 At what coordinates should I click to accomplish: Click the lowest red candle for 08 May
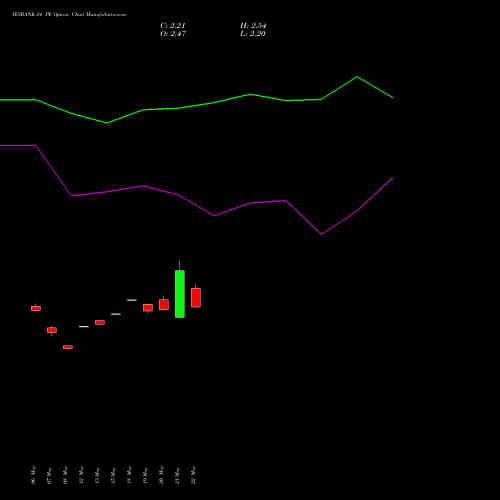(68, 347)
